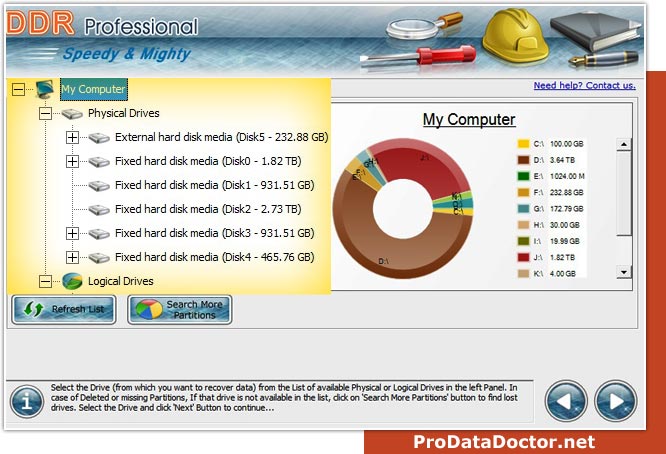Click the Disk1 hard drive icon

(99, 186)
